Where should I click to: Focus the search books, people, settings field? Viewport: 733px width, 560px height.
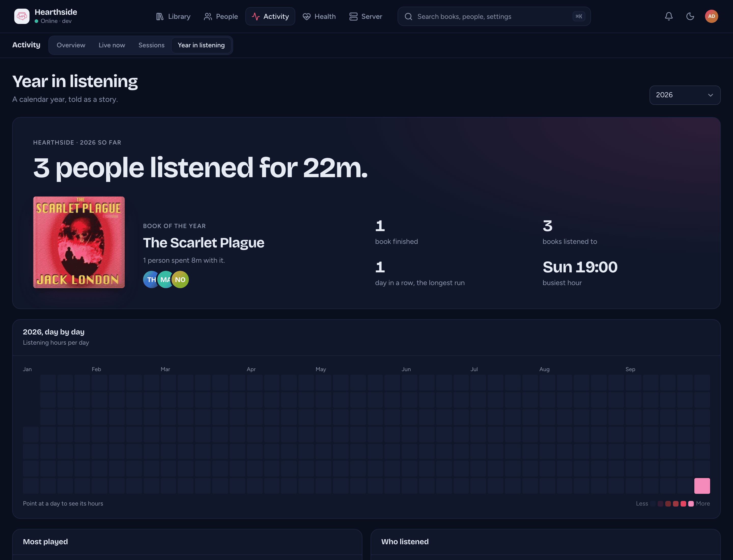tap(494, 16)
